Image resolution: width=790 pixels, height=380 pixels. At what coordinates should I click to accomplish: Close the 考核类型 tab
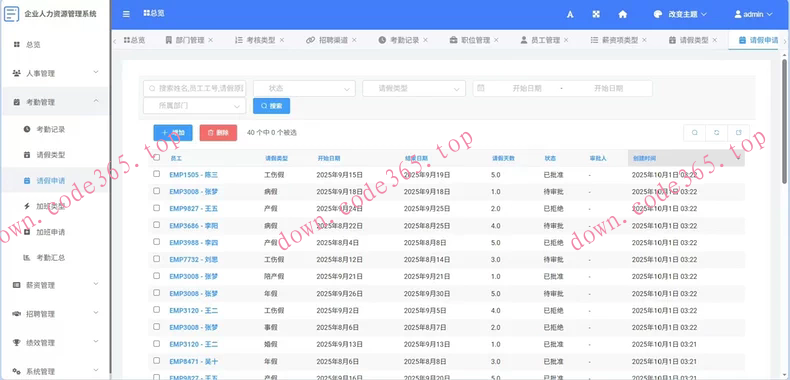pyautogui.click(x=282, y=40)
